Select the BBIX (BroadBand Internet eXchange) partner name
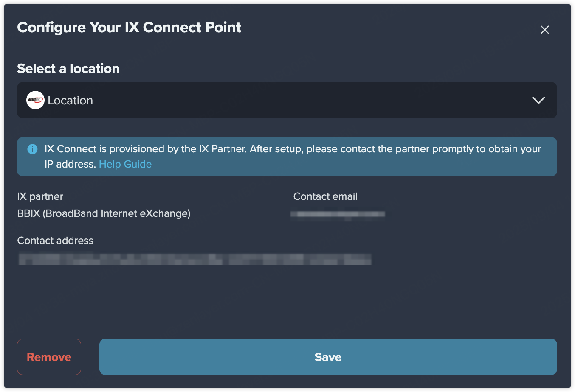 pyautogui.click(x=104, y=213)
